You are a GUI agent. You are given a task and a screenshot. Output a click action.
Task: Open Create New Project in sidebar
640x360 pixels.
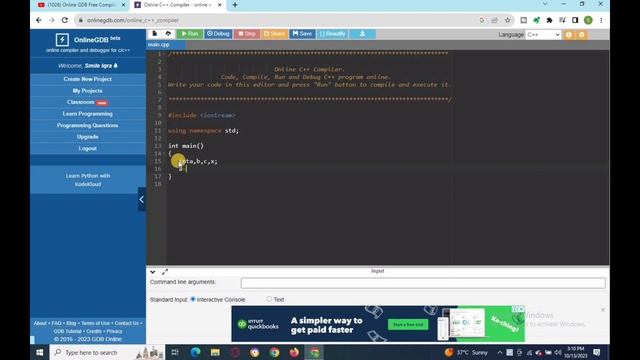point(88,79)
